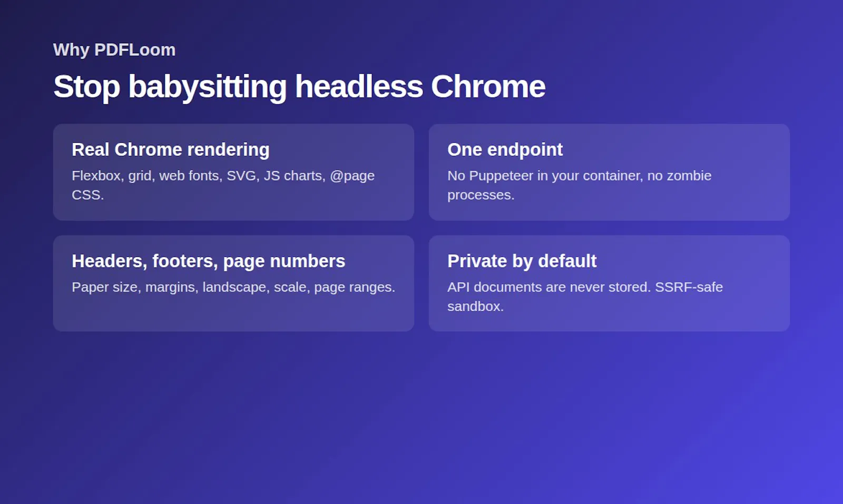Click 'CSS.' in the Chrome rendering card
The image size is (843, 504).
(88, 195)
